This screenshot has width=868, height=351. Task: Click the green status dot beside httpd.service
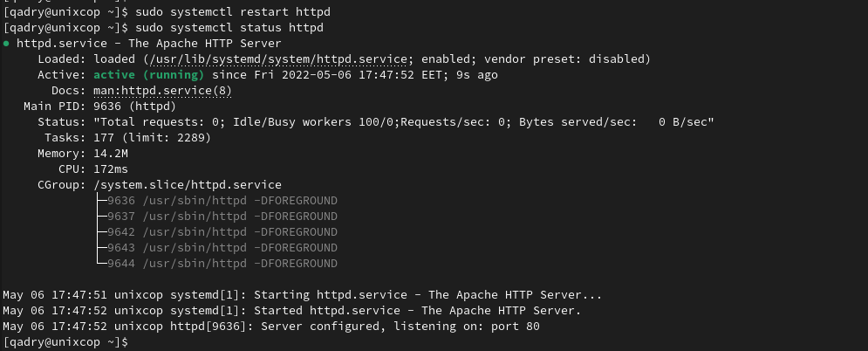(6, 44)
